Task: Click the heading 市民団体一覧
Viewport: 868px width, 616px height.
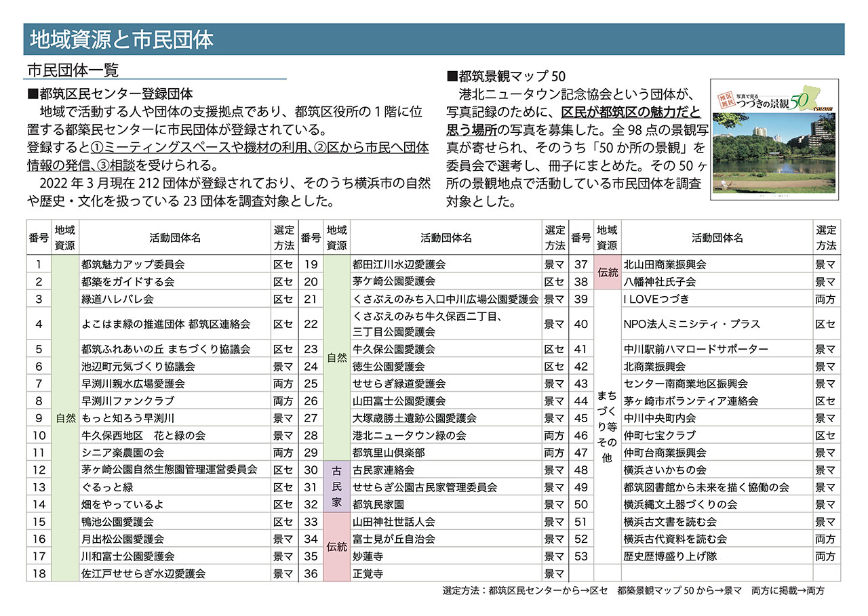Action: [x=74, y=70]
